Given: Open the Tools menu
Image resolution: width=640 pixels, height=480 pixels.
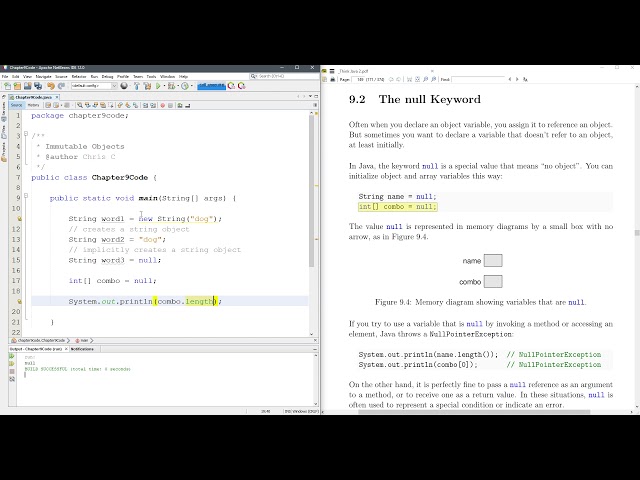Looking at the screenshot, I should click(151, 76).
